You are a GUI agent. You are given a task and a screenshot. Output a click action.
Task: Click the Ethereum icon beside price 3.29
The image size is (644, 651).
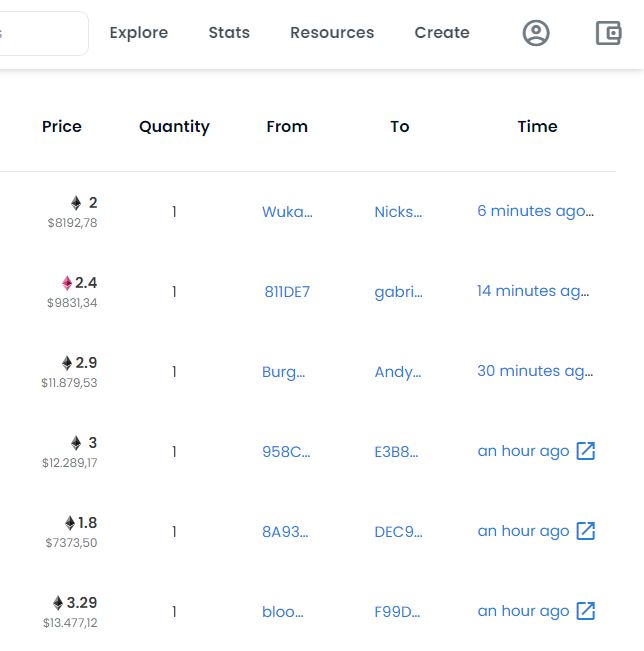click(x=58, y=603)
